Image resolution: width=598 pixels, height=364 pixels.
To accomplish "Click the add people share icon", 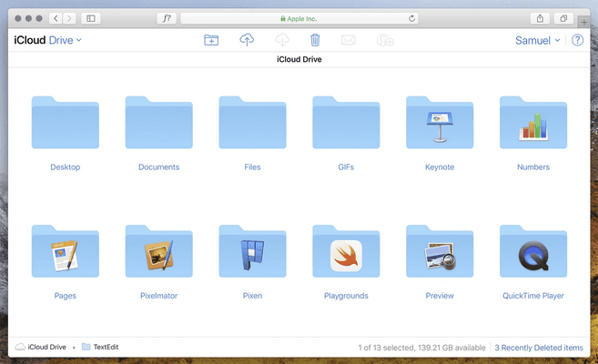I will tap(385, 40).
